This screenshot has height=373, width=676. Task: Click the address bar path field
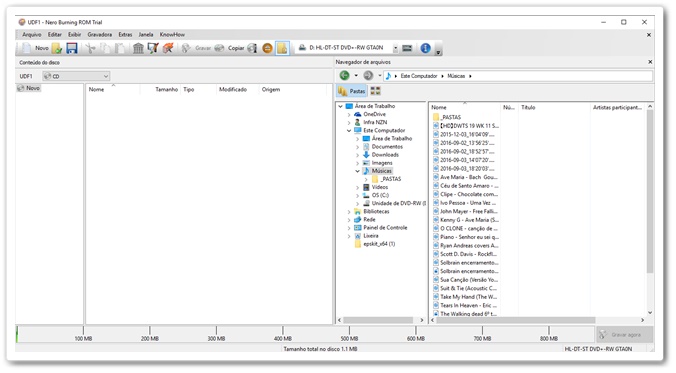tap(518, 76)
